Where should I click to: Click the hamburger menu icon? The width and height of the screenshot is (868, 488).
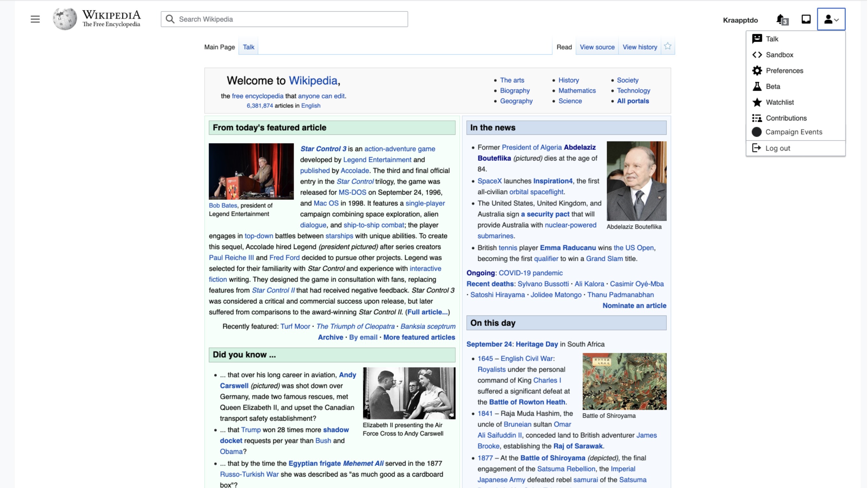point(35,19)
